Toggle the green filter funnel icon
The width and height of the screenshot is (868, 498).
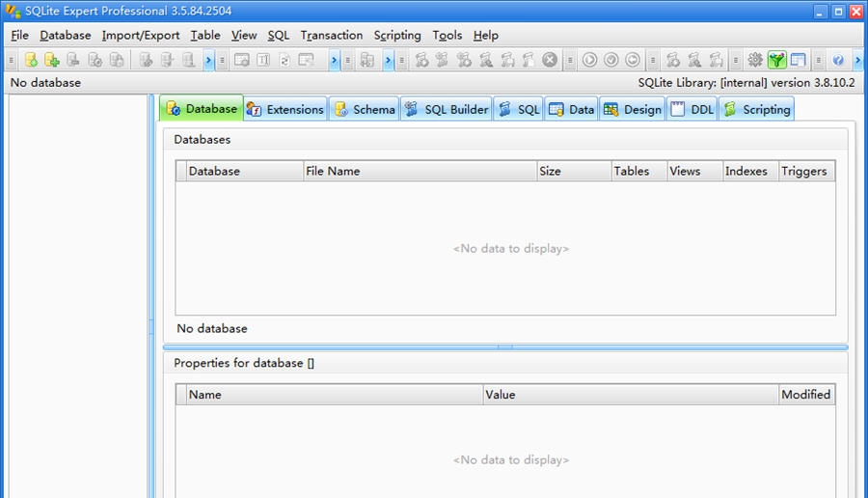776,60
